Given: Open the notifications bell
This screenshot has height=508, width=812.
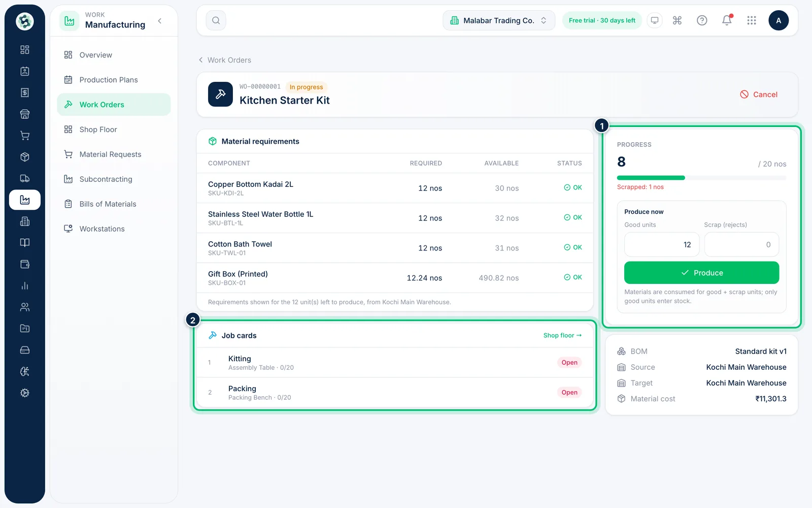Looking at the screenshot, I should coord(727,20).
